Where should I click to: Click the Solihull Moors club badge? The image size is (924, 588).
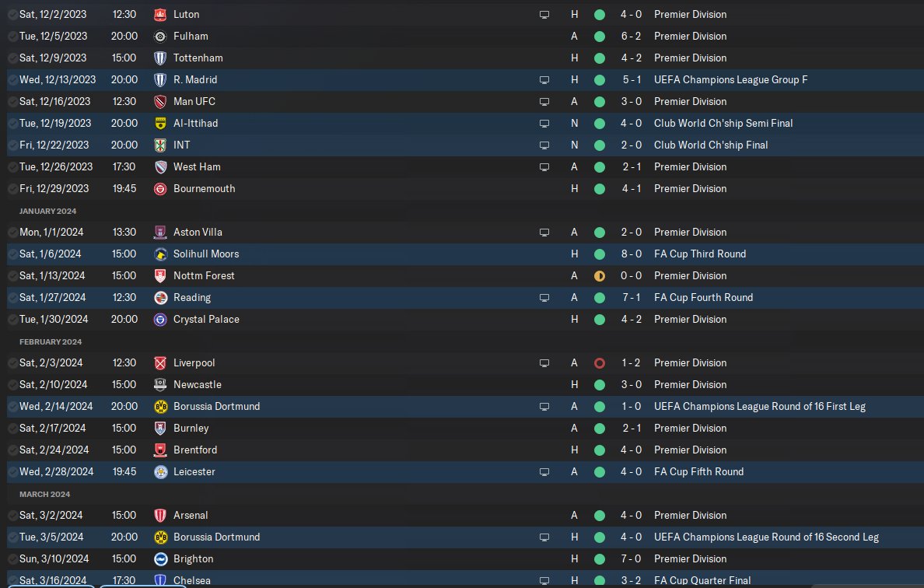tap(160, 254)
